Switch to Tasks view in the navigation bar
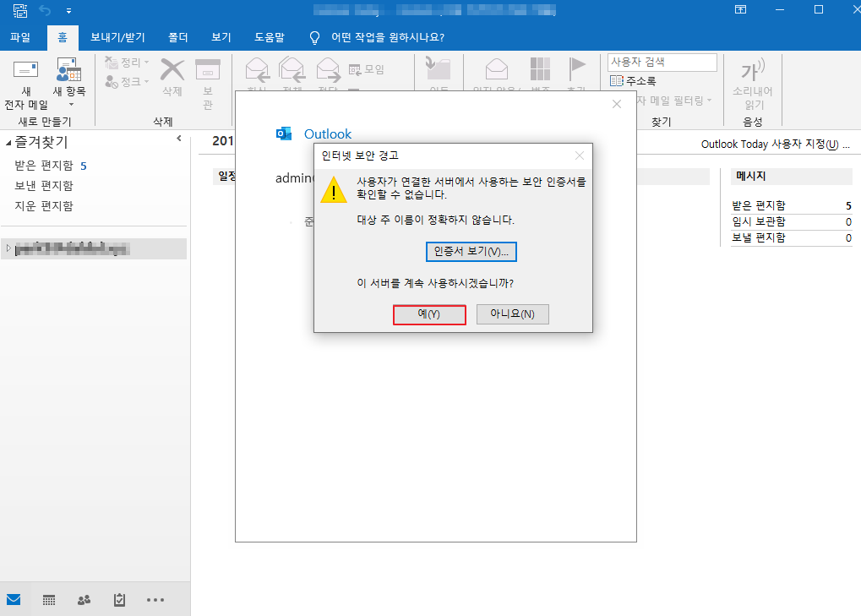The image size is (861, 616). click(x=119, y=600)
